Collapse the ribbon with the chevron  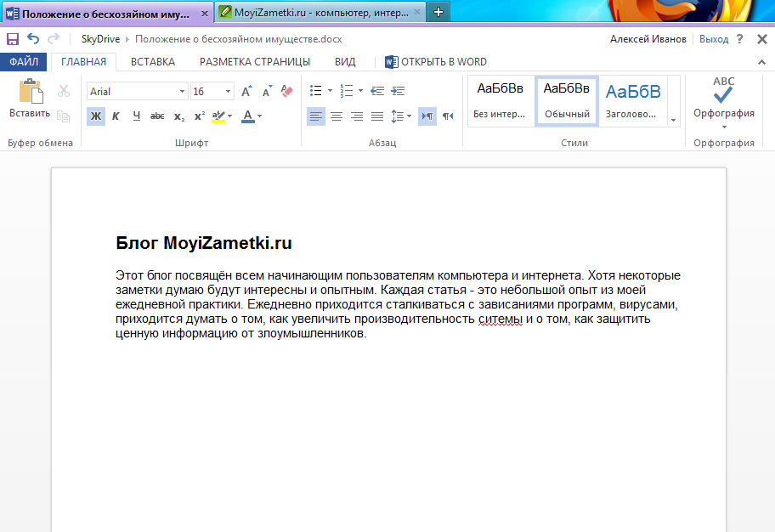pos(761,62)
